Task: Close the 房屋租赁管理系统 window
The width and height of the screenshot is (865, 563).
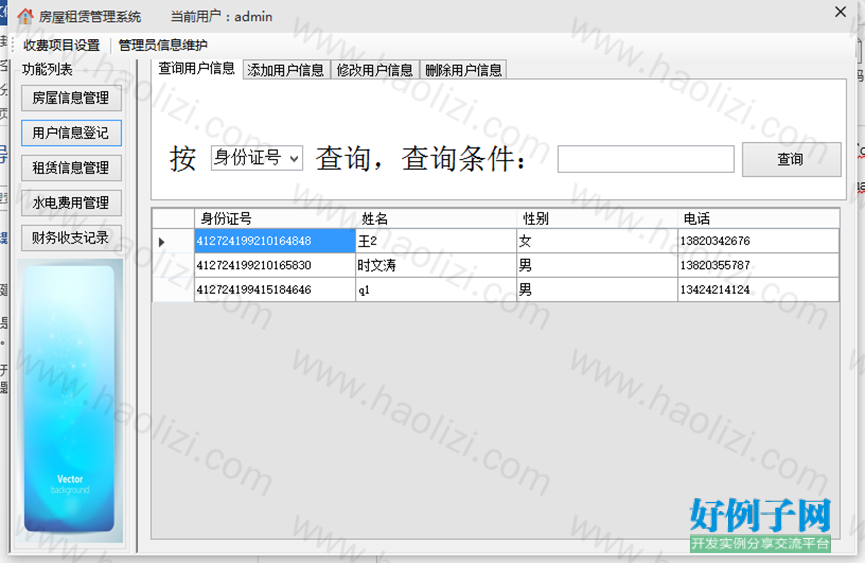Action: click(840, 12)
